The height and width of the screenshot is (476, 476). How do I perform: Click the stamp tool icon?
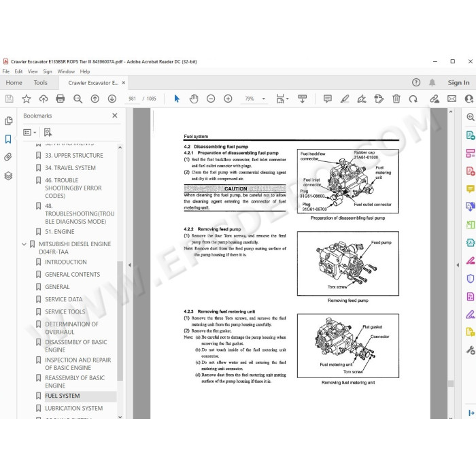(x=379, y=99)
